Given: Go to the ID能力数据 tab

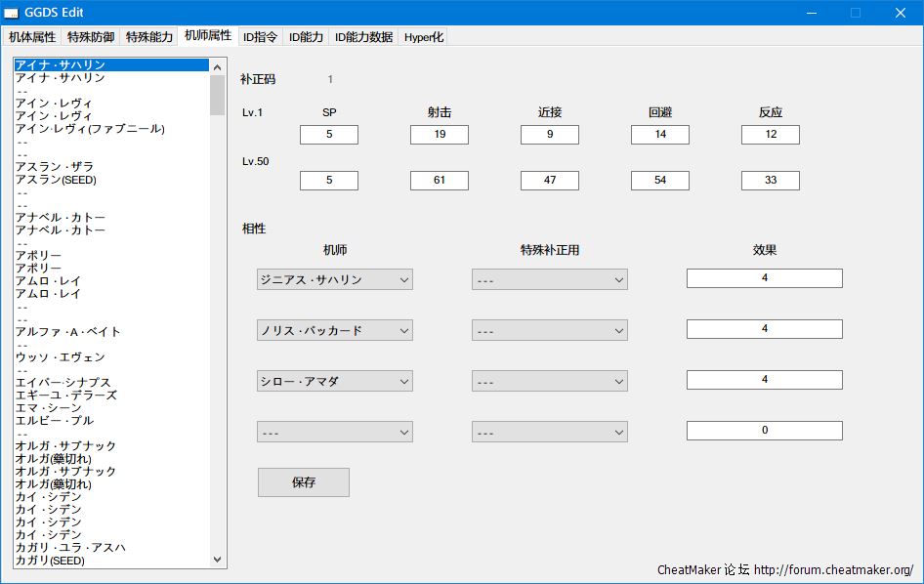Looking at the screenshot, I should [x=363, y=37].
